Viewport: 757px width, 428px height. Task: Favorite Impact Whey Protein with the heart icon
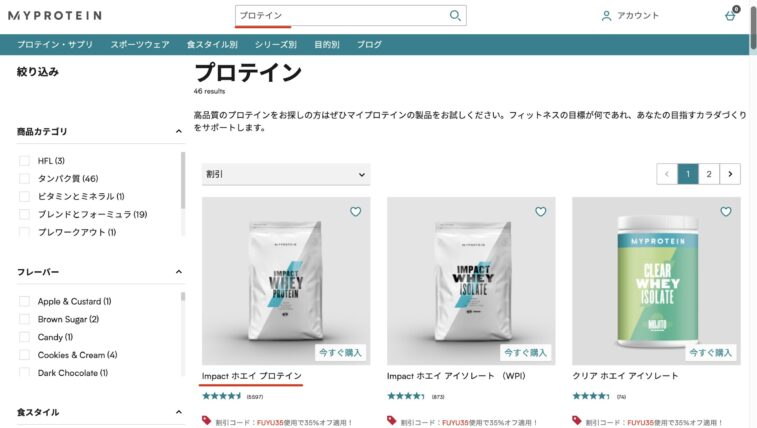[x=355, y=211]
